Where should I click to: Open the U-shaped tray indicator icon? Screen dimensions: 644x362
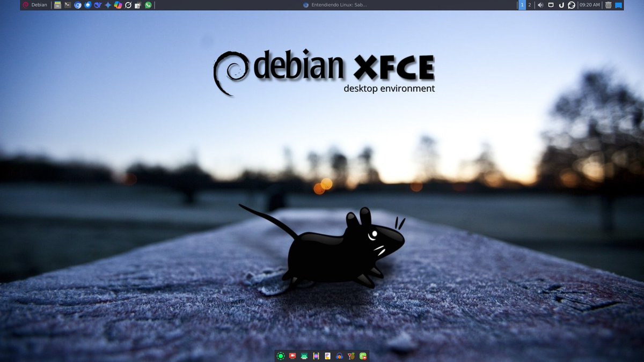tap(561, 5)
